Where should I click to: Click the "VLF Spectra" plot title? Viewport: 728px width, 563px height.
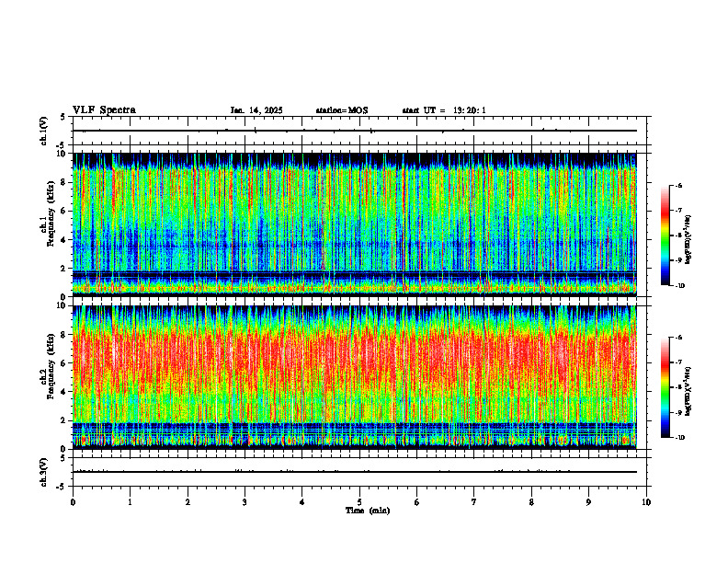point(105,110)
